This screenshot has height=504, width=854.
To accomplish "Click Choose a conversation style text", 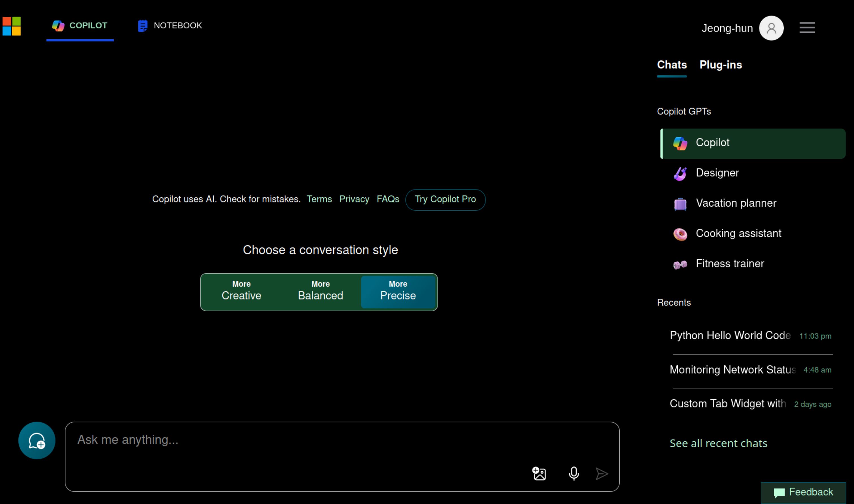I will tap(320, 250).
